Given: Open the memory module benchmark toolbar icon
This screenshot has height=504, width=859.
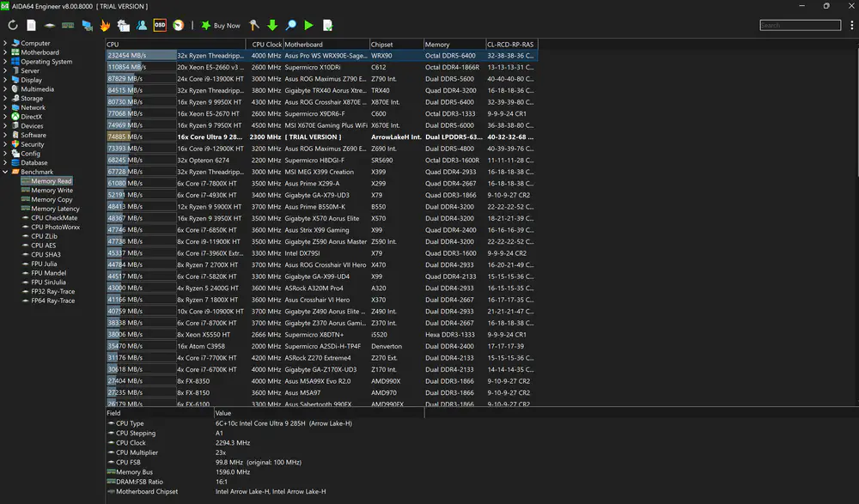Looking at the screenshot, I should click(x=69, y=26).
